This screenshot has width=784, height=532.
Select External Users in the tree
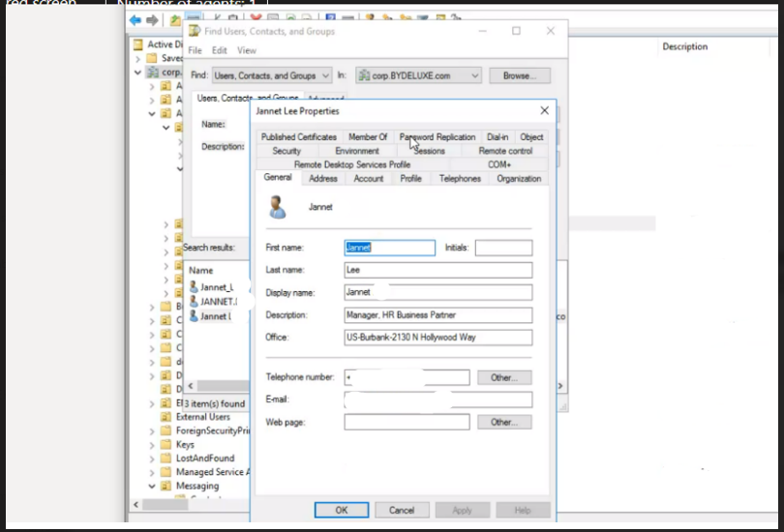pos(202,417)
